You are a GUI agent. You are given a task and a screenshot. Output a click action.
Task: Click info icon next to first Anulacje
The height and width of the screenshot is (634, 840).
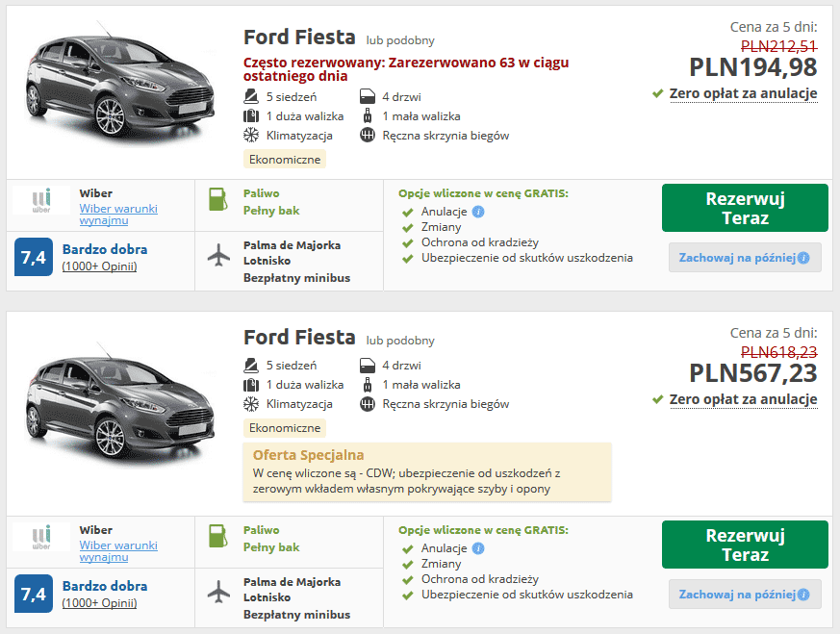(478, 212)
